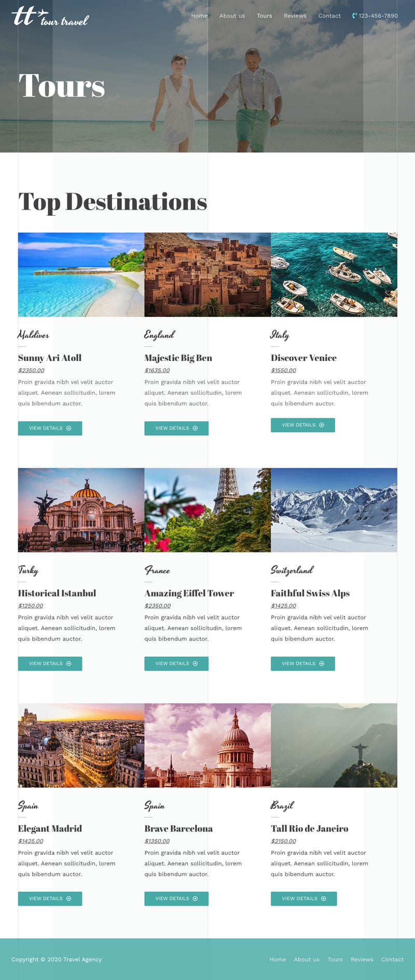Screen dimensions: 415x980
Task: View details for Majestic Big Ben
Action: pos(176,429)
